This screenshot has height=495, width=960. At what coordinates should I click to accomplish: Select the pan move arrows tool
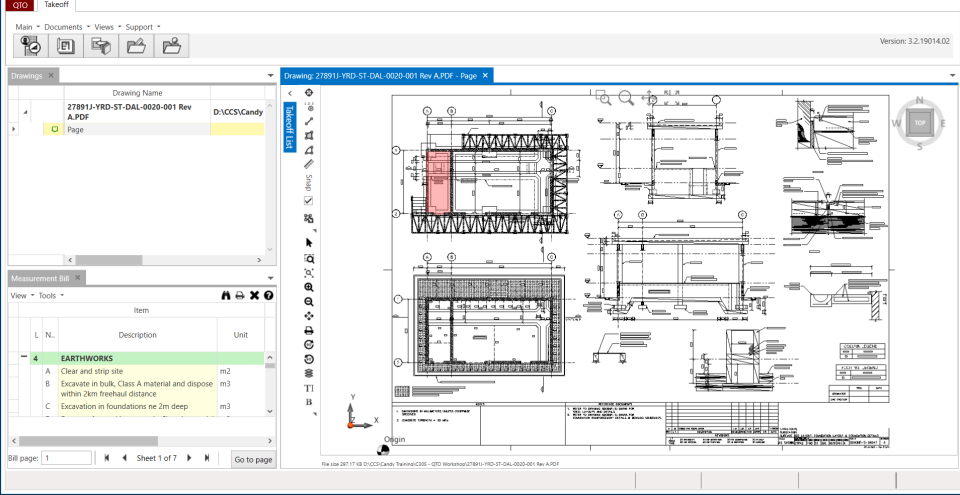[309, 316]
